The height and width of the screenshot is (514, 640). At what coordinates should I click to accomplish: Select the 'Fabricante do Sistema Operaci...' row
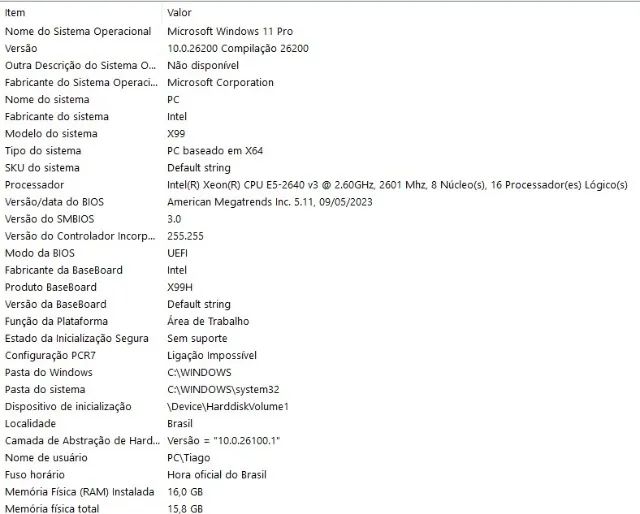point(81,82)
